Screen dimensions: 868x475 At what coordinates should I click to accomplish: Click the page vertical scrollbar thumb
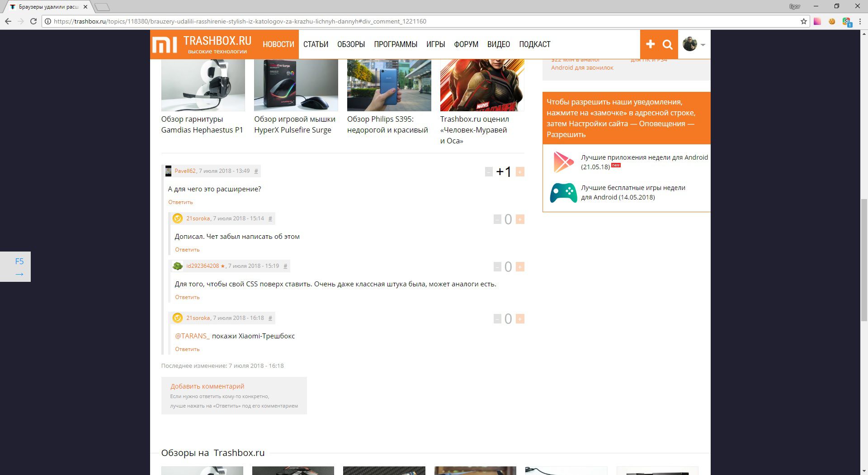point(864,260)
